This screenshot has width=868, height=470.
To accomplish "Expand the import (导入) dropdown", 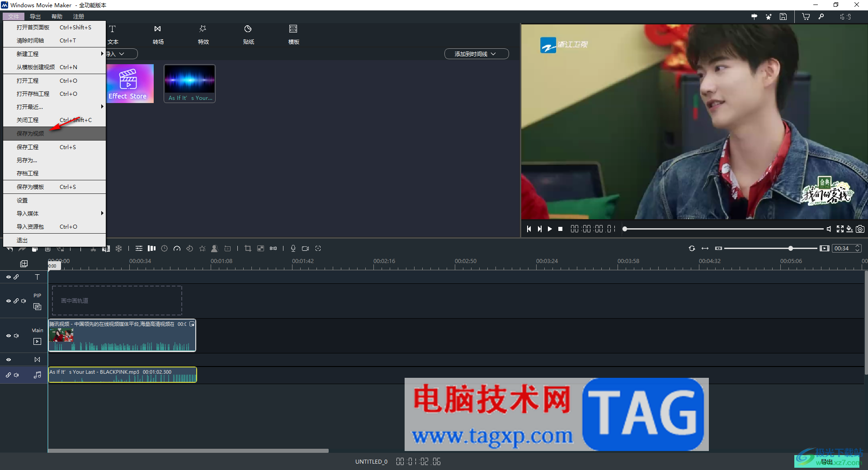I will 121,54.
